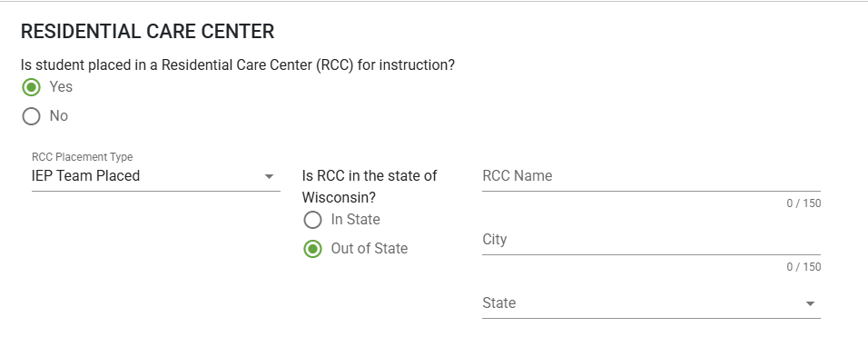Open the RCC Placement Type dropdown

coord(155,176)
